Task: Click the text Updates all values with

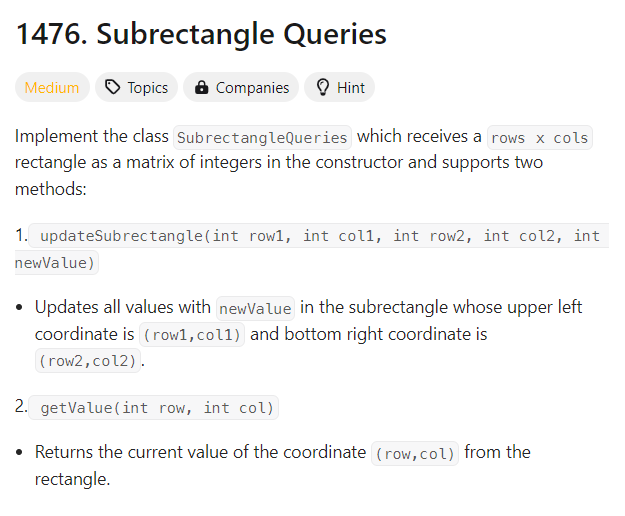Action: coord(123,307)
